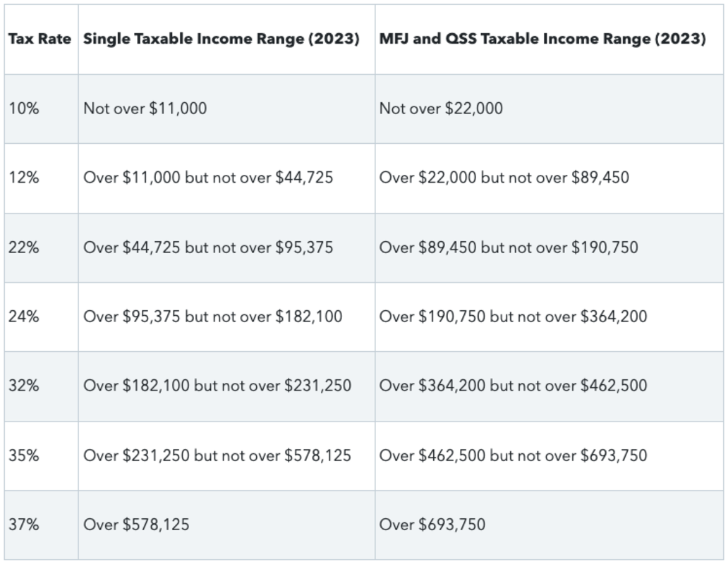Select the 37% tax rate cell
The height and width of the screenshot is (564, 728).
point(24,525)
